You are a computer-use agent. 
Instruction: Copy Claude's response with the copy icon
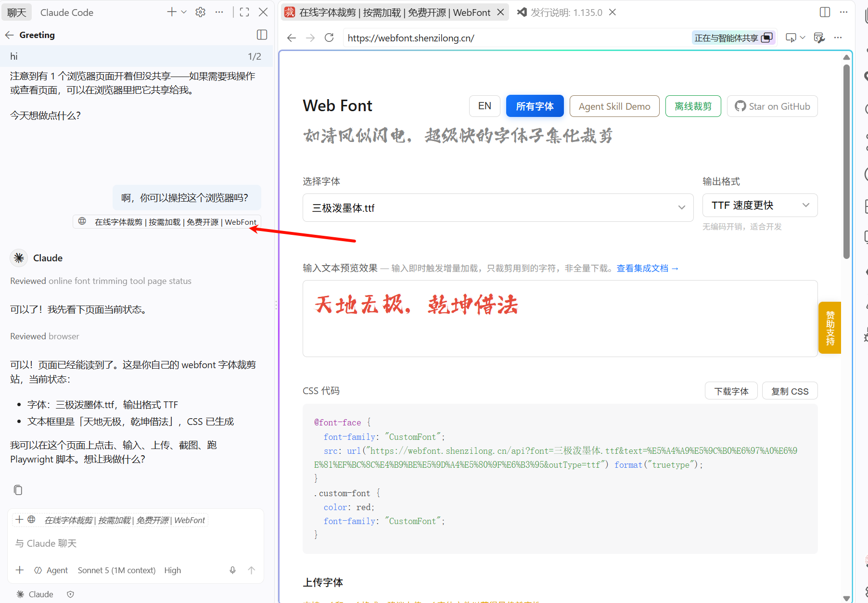point(18,490)
